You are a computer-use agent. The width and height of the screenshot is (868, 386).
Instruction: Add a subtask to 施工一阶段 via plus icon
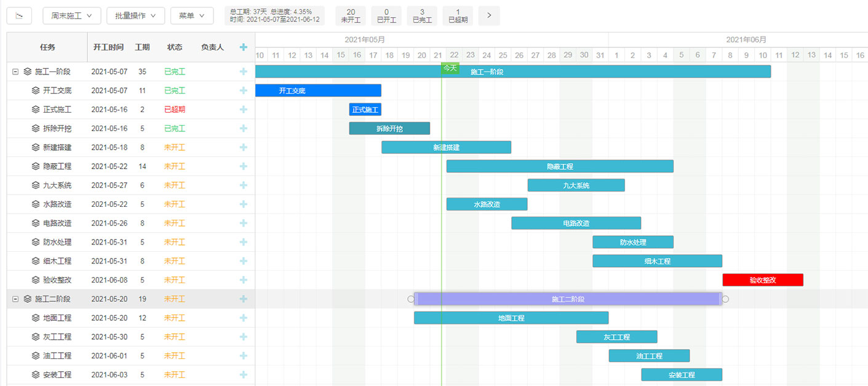pyautogui.click(x=243, y=71)
